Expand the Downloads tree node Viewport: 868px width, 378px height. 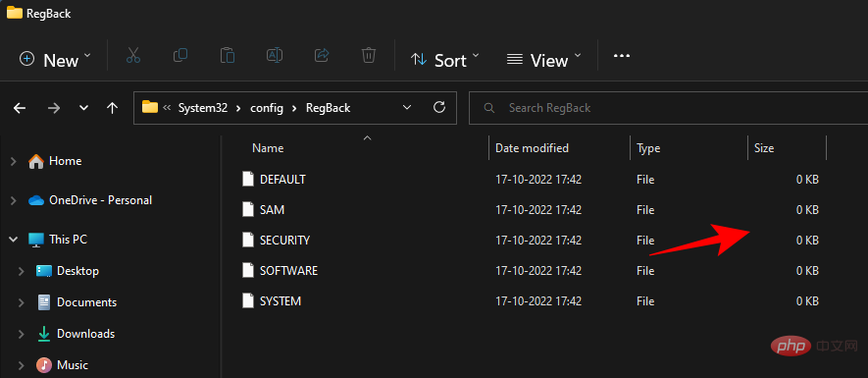21,334
